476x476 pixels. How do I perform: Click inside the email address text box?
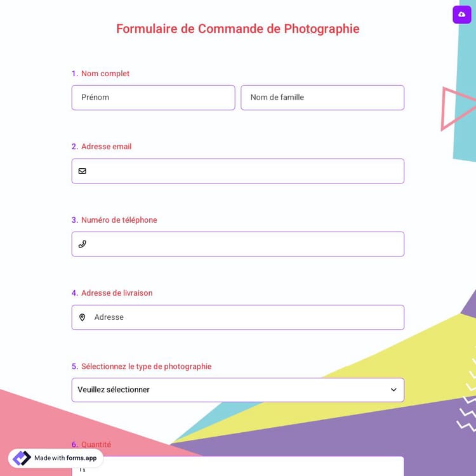coord(244,171)
